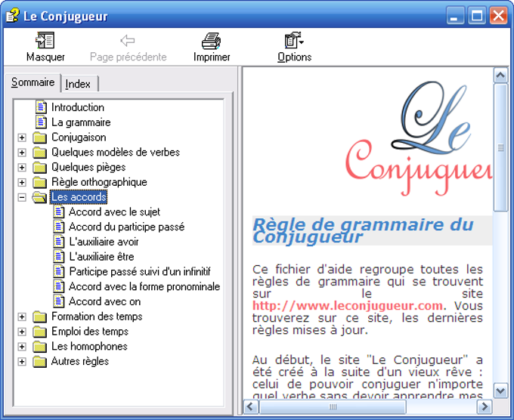
Task: Select the Les accords tree item
Action: point(79,197)
